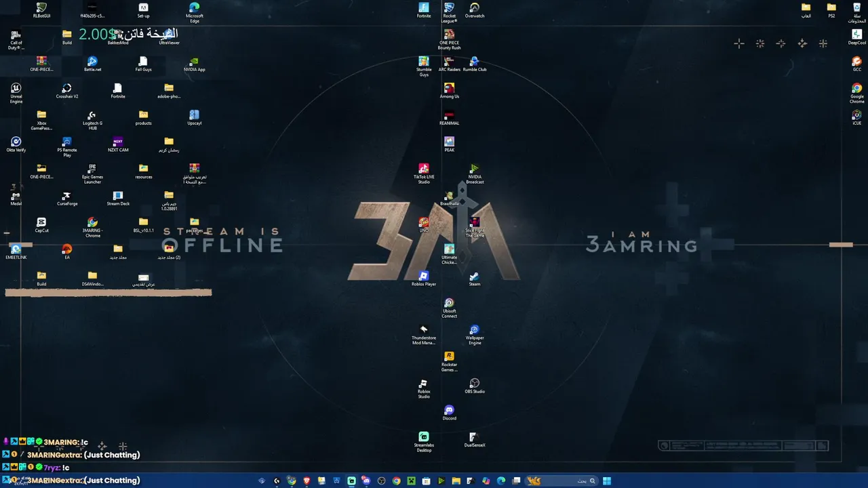868x488 pixels.
Task: Launch the Unreal Engine shortcut
Action: [x=16, y=94]
